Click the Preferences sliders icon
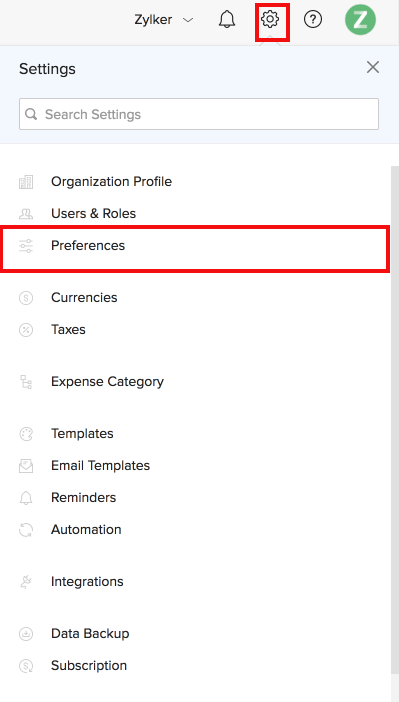 point(26,246)
